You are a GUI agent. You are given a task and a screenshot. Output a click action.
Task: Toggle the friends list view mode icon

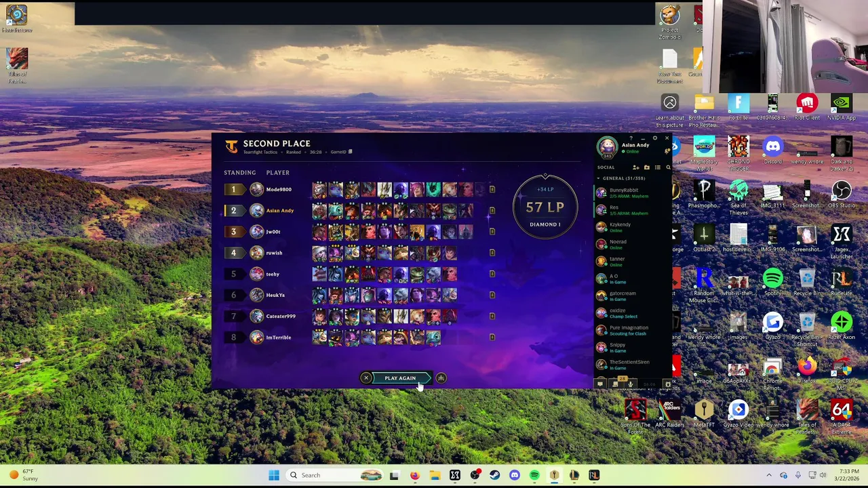click(x=658, y=167)
